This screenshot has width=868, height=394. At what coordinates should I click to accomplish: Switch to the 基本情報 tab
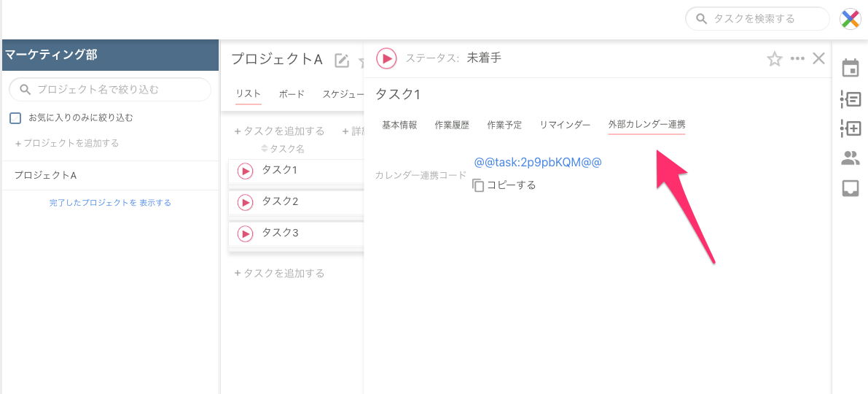(x=399, y=125)
